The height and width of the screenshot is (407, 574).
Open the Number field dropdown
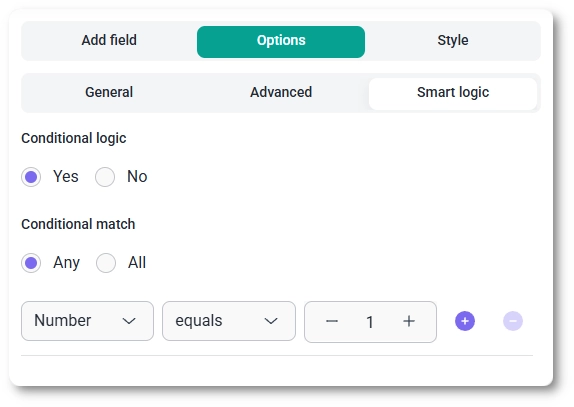(x=87, y=321)
